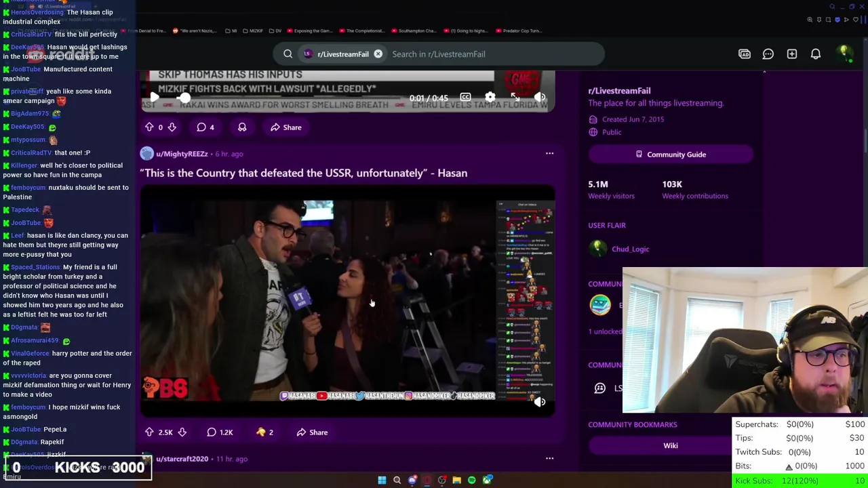Image resolution: width=868 pixels, height=488 pixels.
Task: Downvote the Hasan post with 2.5K votes
Action: pyautogui.click(x=182, y=432)
